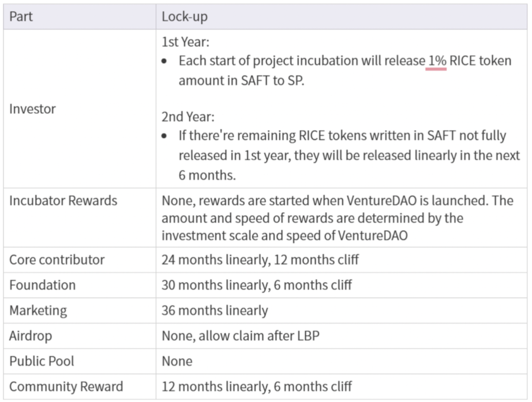The width and height of the screenshot is (532, 402).
Task: Click the "Part" column header
Action: (21, 17)
